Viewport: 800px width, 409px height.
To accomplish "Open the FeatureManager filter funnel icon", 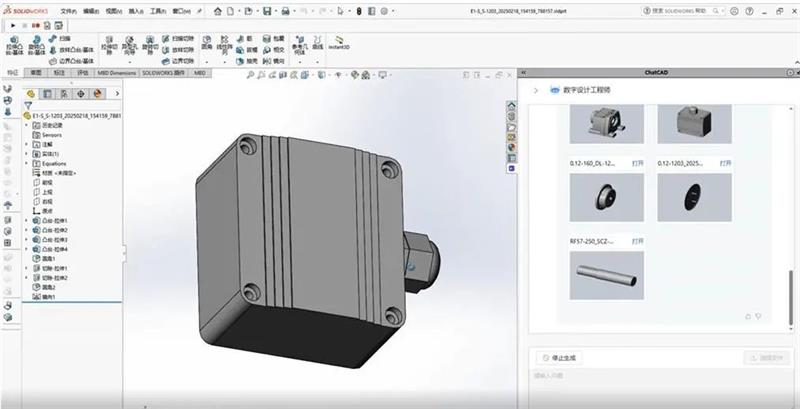I will tap(28, 105).
